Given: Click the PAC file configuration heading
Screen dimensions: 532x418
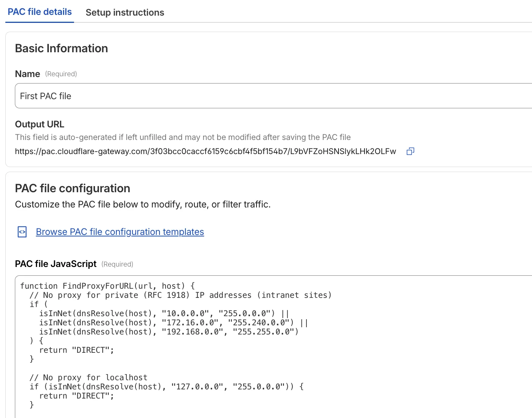Looking at the screenshot, I should point(73,188).
